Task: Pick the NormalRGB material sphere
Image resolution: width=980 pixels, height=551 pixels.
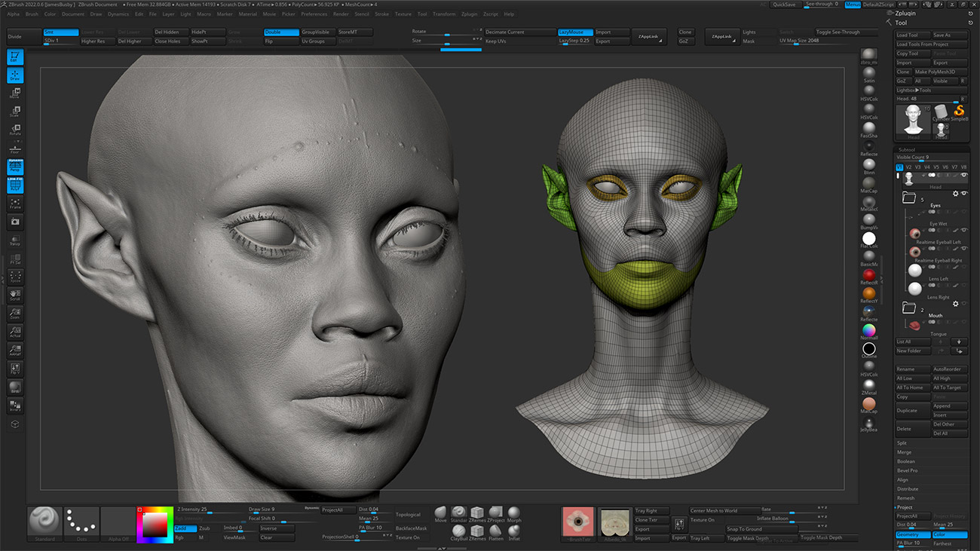Action: [x=869, y=330]
